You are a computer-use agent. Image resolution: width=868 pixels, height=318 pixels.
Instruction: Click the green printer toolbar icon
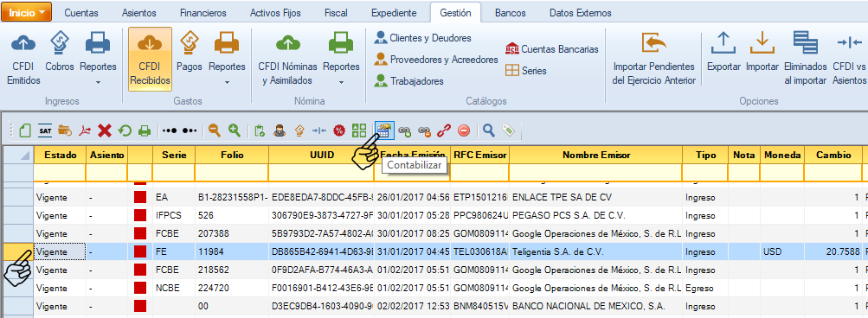tap(145, 130)
